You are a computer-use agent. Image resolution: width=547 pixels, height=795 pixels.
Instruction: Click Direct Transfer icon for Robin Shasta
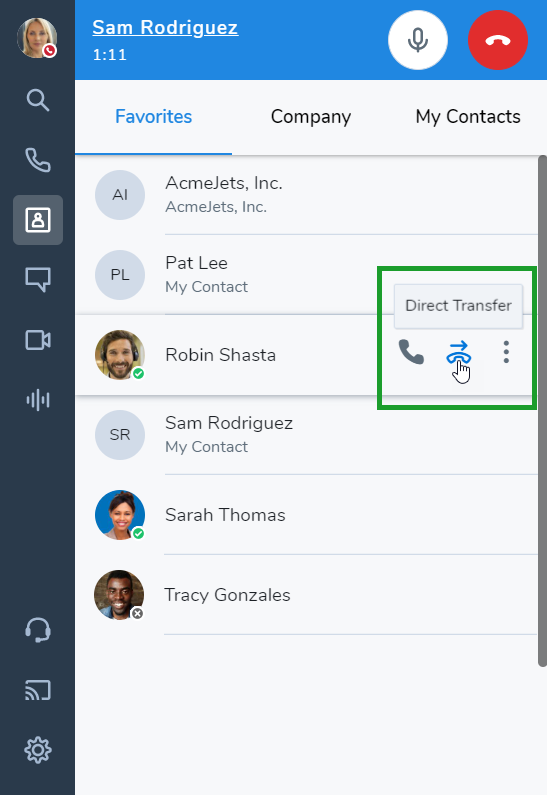point(459,353)
